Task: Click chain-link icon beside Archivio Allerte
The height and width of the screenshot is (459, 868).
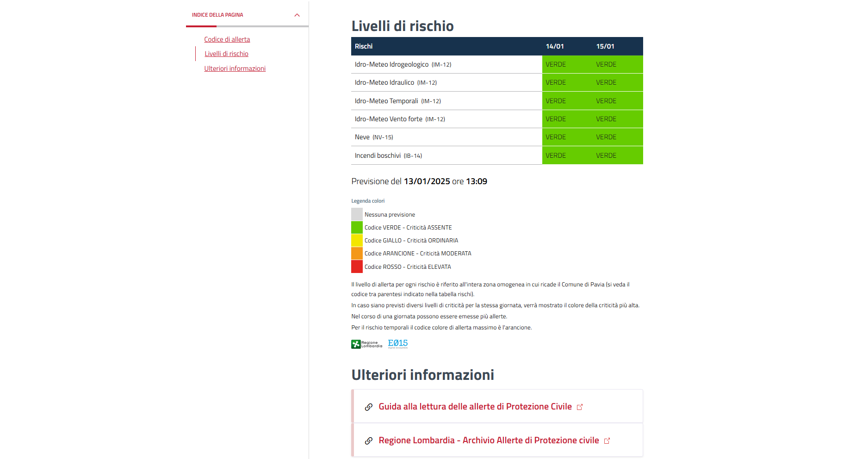Action: [x=369, y=441]
